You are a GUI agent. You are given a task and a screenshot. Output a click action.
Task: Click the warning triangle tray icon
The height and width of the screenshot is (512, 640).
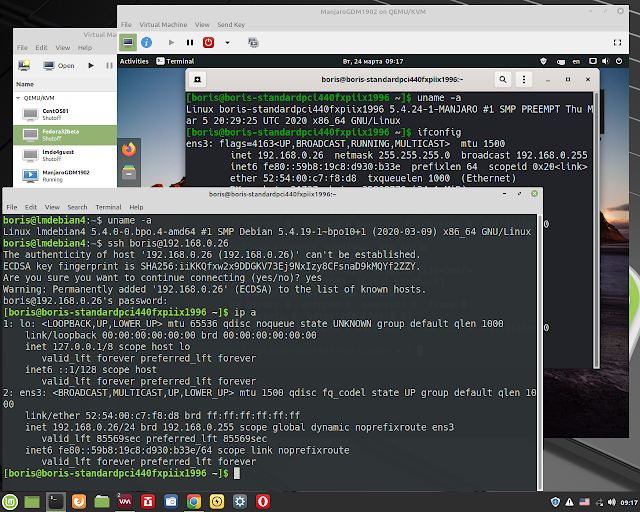click(x=569, y=502)
